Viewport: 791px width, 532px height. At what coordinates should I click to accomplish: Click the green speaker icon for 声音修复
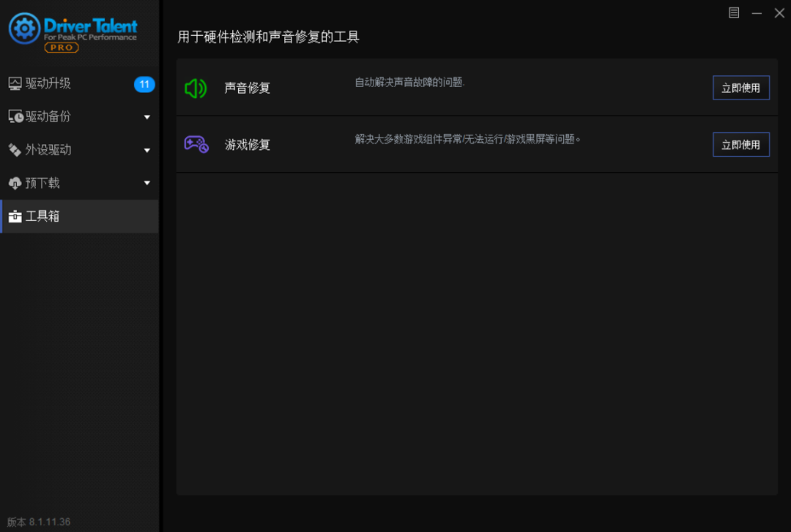(x=196, y=88)
